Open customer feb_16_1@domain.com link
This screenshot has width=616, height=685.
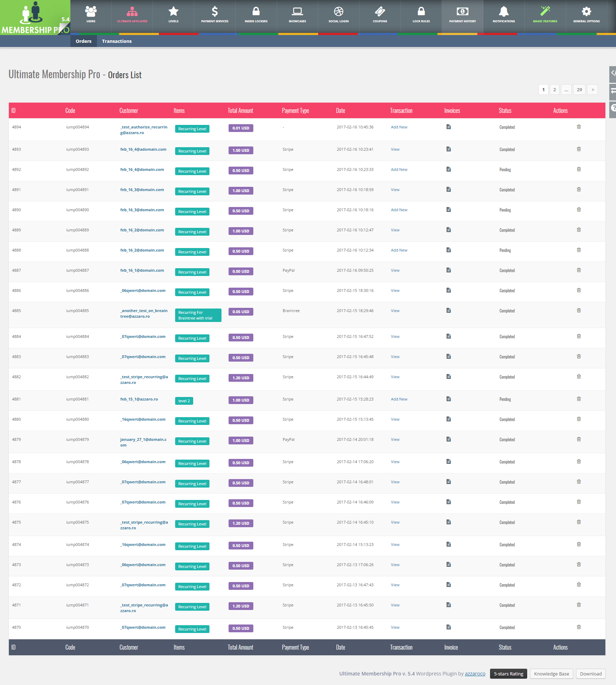(142, 271)
